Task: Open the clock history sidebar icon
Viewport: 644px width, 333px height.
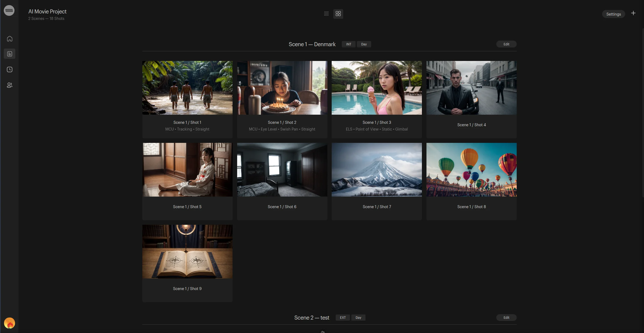Action: [10, 70]
